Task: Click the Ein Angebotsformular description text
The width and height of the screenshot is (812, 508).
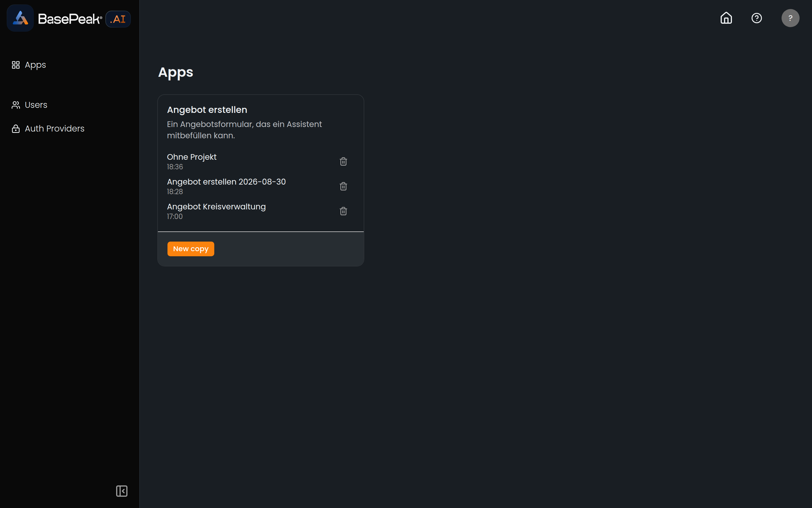Action: click(x=244, y=130)
